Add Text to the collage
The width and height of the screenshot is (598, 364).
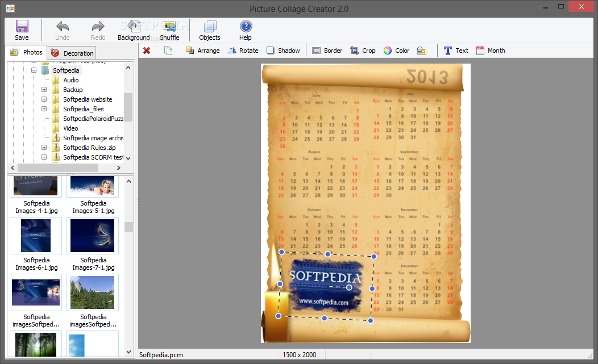456,51
